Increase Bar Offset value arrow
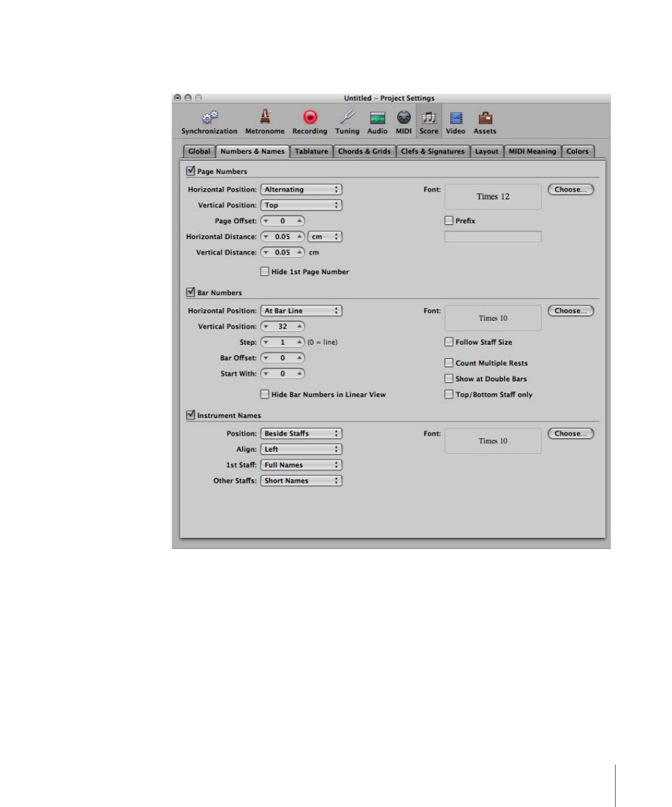This screenshot has width=672, height=807. [299, 358]
